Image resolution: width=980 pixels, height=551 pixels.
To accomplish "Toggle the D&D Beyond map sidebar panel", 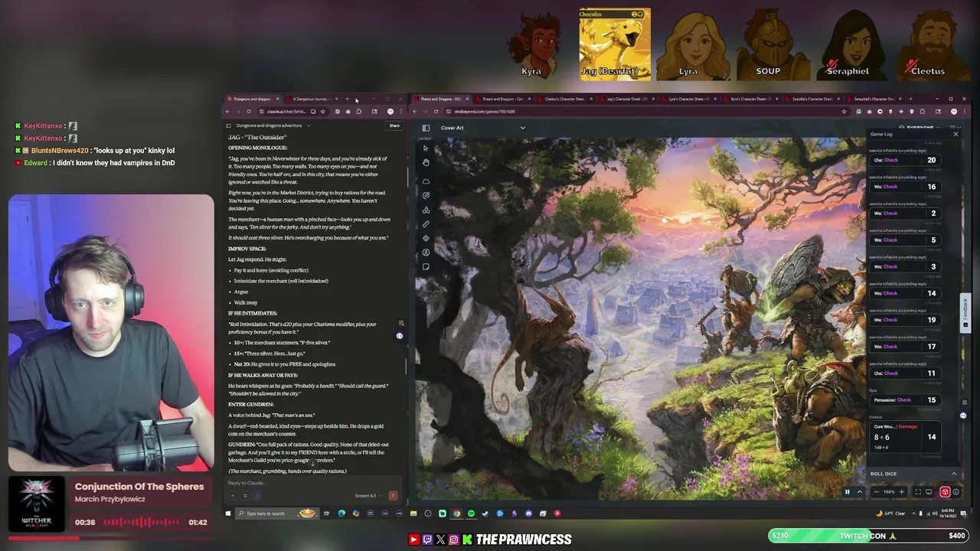I will click(x=426, y=128).
